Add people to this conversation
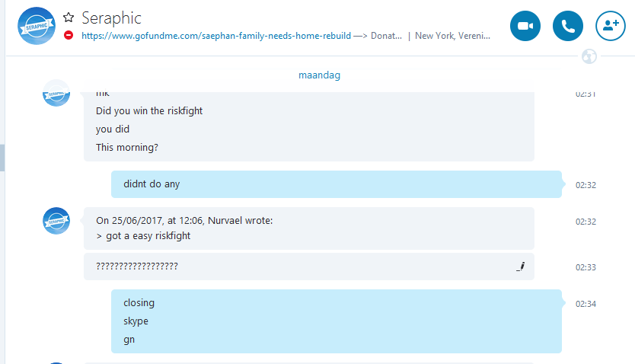This screenshot has width=635, height=364. click(x=611, y=26)
